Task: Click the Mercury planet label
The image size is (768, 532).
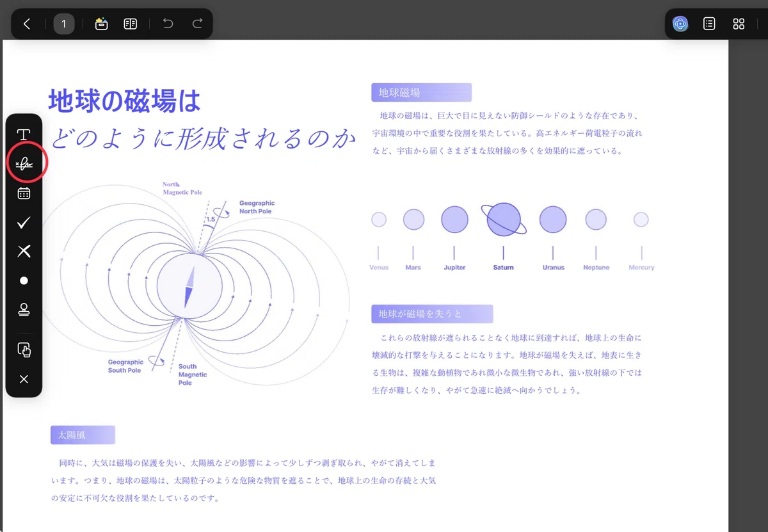Action: 641,268
